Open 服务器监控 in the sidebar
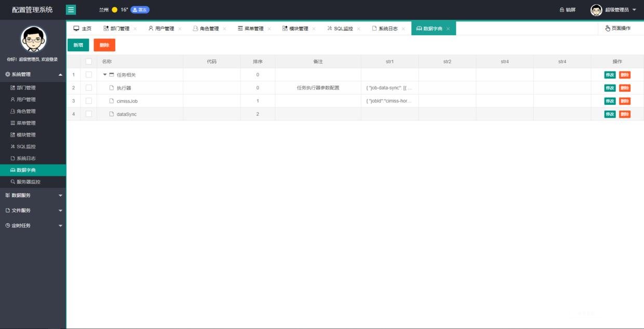This screenshot has height=329, width=644. 28,182
